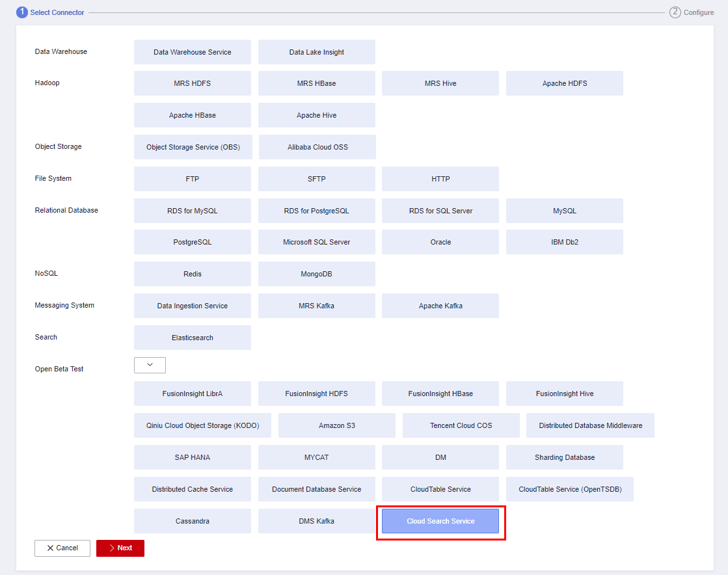Choose the Apache Kafka connector
The image size is (728, 575).
coord(440,306)
